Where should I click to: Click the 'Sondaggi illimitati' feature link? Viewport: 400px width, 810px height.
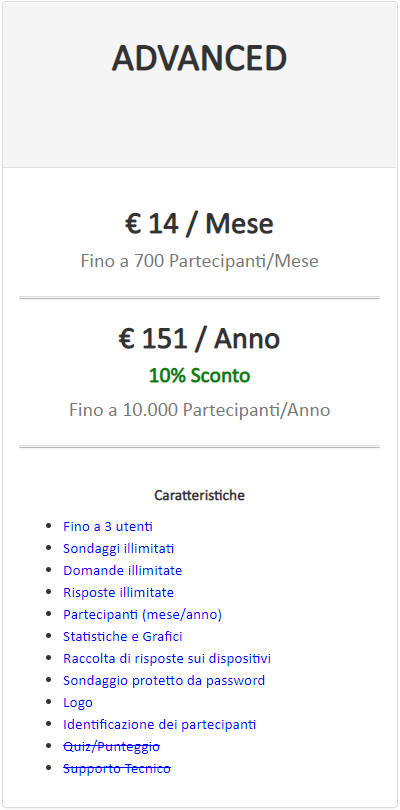click(118, 549)
